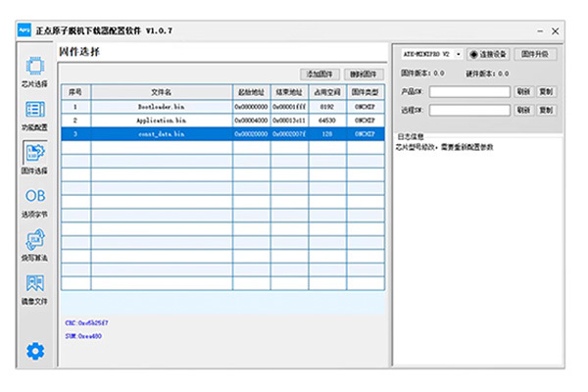Click the 连接设备 connect device button
Viewport: 588px width, 392px height.
490,54
